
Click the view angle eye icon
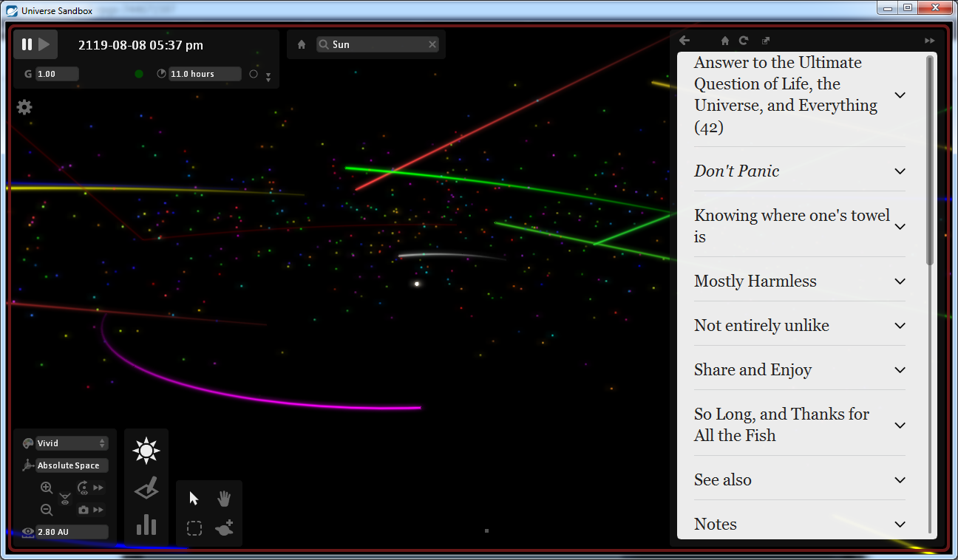(x=65, y=499)
